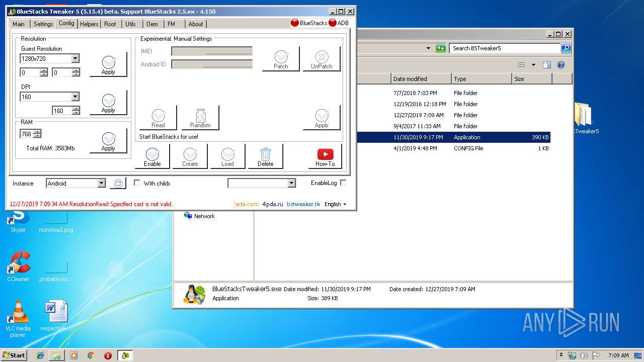The width and height of the screenshot is (644, 362).
Task: Select Network in Explorer navigation pane
Action: [x=200, y=216]
